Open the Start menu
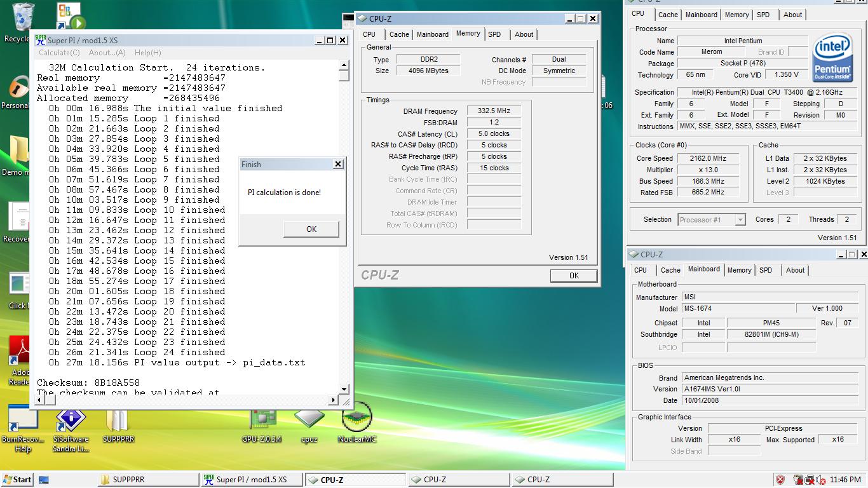 click(x=17, y=480)
